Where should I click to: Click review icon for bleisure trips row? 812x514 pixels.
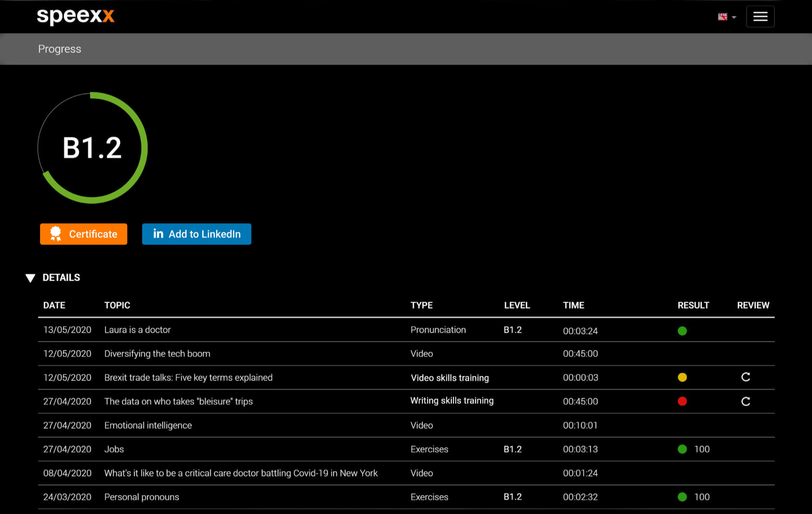746,401
